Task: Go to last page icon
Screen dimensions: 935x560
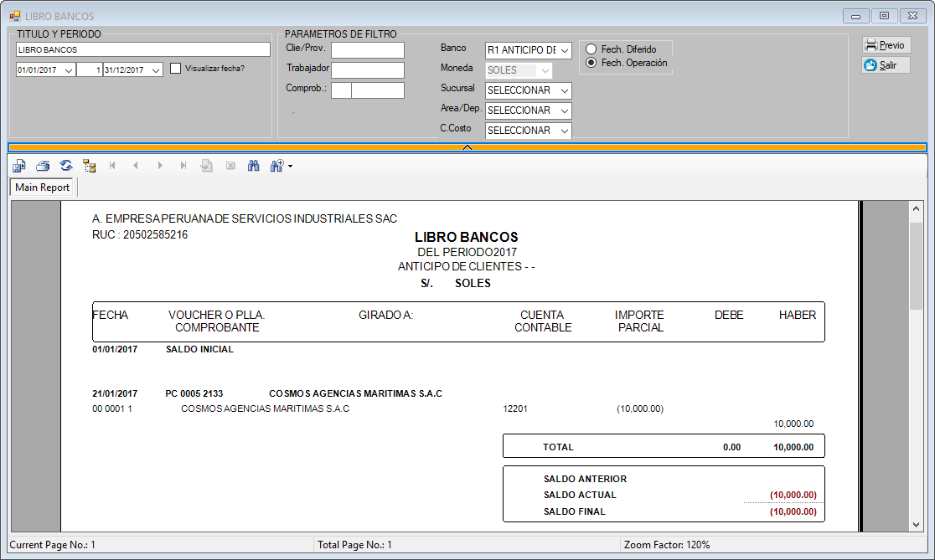Action: (x=183, y=166)
